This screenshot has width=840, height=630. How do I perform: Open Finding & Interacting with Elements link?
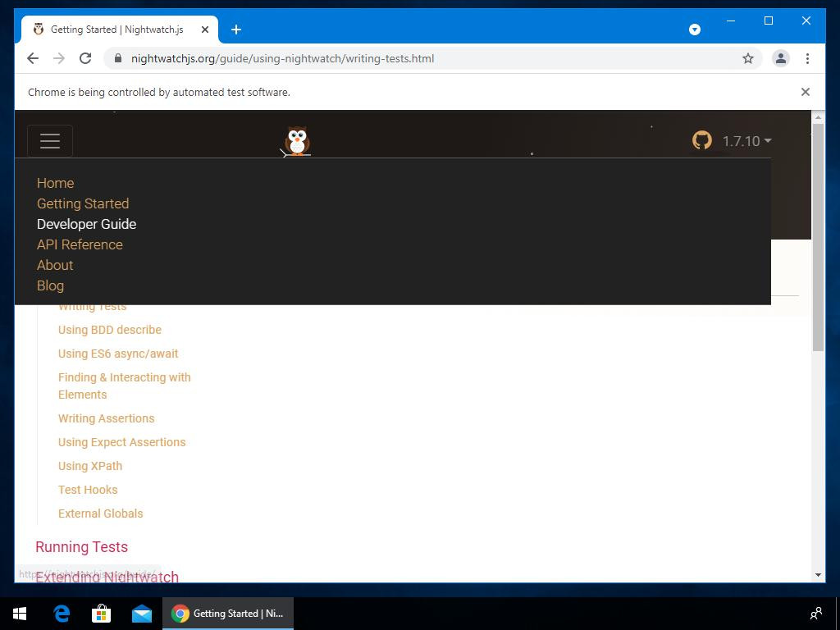(125, 386)
